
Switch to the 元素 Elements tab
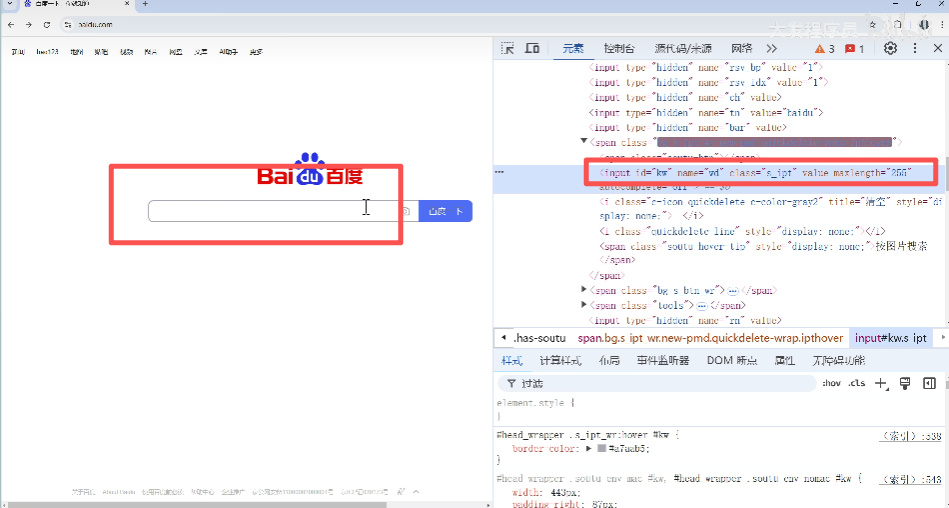573,48
